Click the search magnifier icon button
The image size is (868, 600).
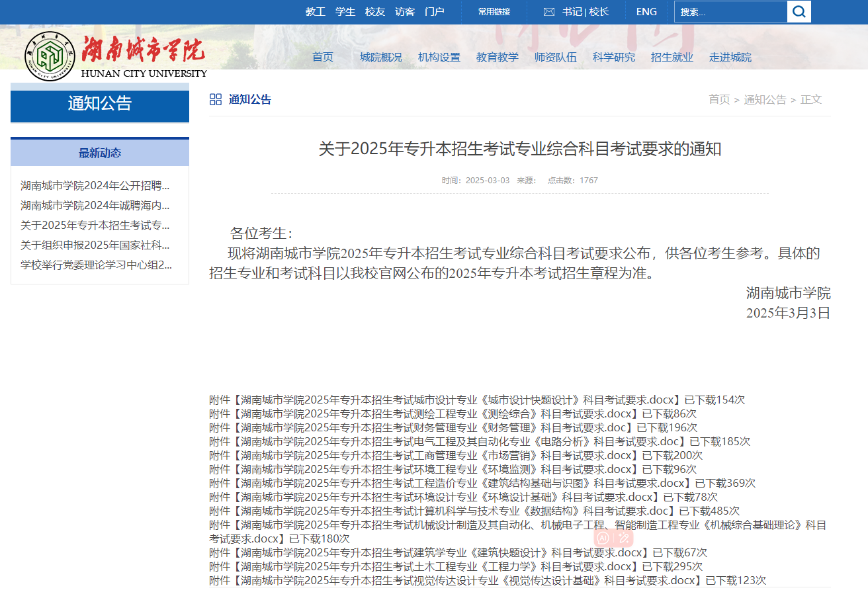click(x=799, y=11)
